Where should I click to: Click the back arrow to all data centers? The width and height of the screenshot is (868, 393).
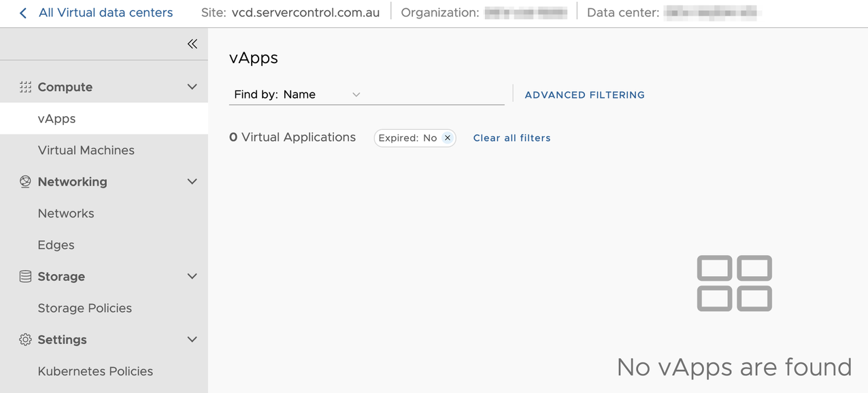tap(21, 12)
